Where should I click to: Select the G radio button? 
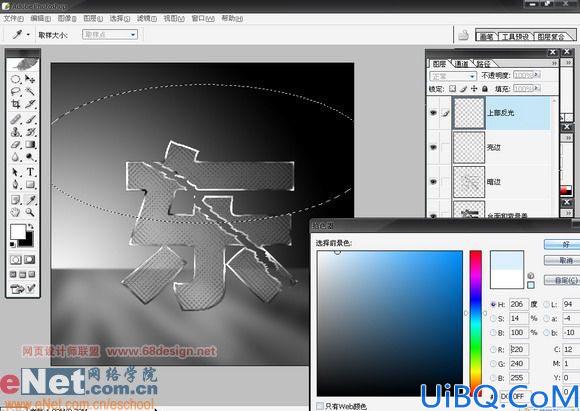[x=493, y=364]
